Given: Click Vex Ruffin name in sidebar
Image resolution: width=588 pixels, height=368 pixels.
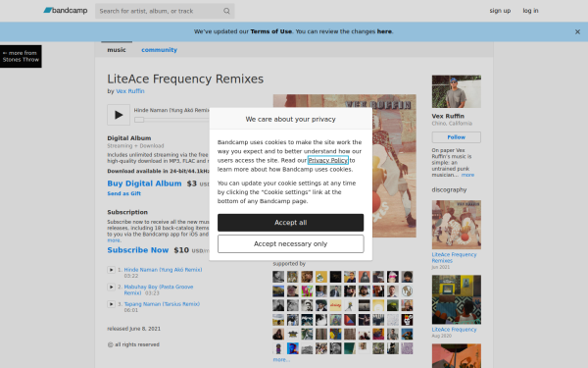Looking at the screenshot, I should [448, 116].
